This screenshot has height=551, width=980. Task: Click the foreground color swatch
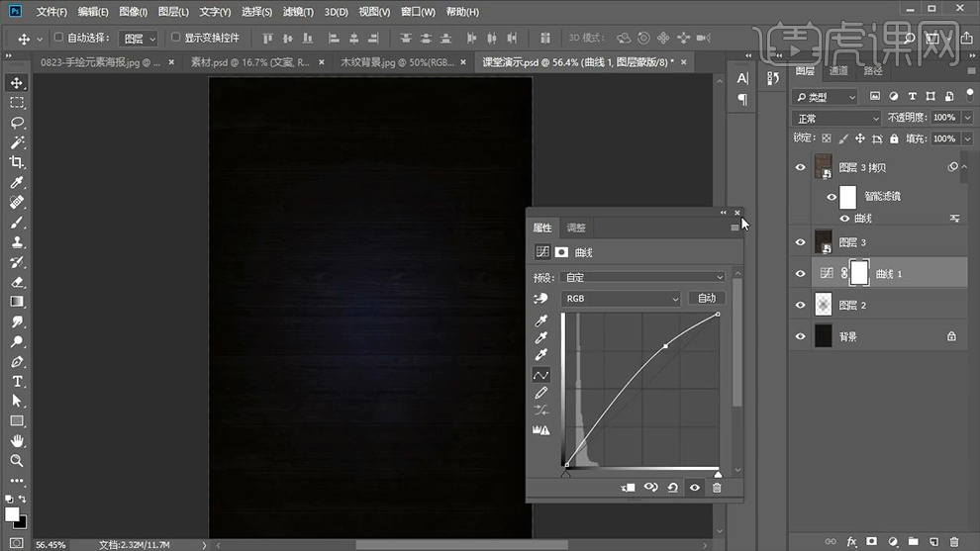(x=13, y=515)
